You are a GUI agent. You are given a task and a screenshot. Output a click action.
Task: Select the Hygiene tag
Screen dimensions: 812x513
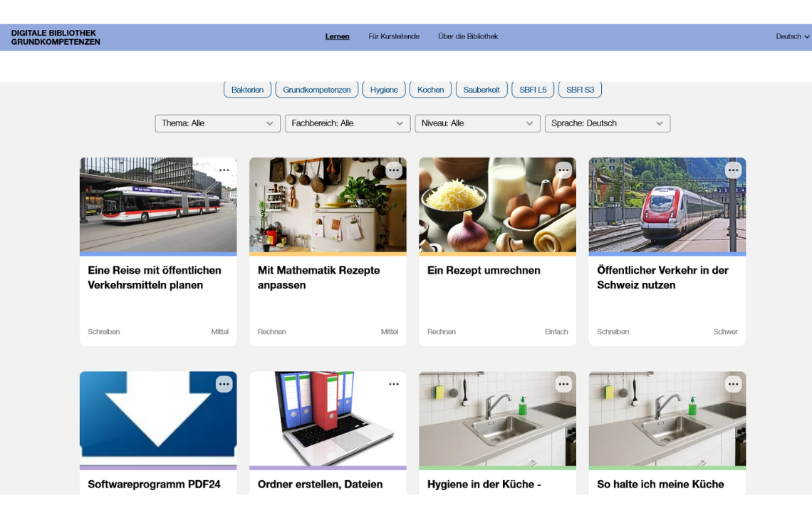384,90
